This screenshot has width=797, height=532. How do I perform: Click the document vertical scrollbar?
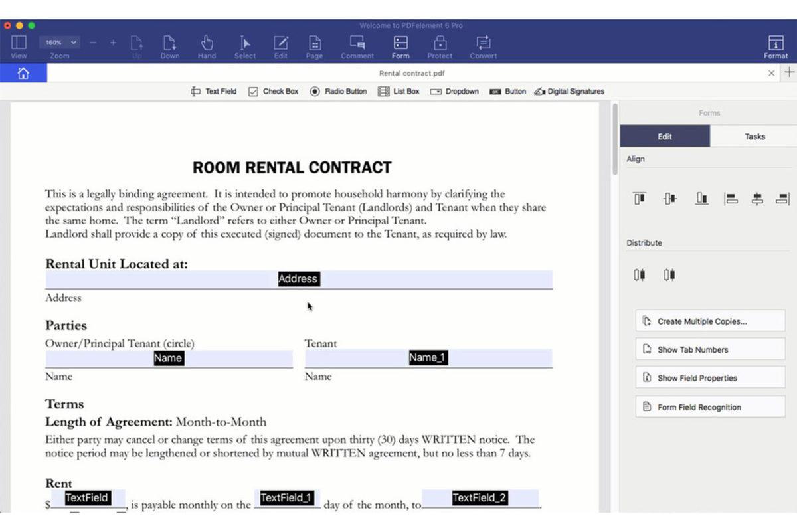coord(615,139)
